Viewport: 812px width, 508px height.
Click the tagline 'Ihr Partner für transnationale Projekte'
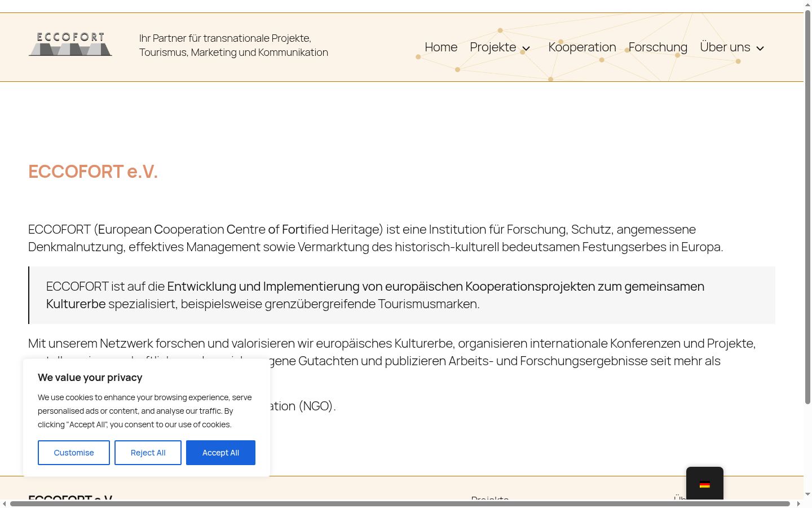point(233,45)
